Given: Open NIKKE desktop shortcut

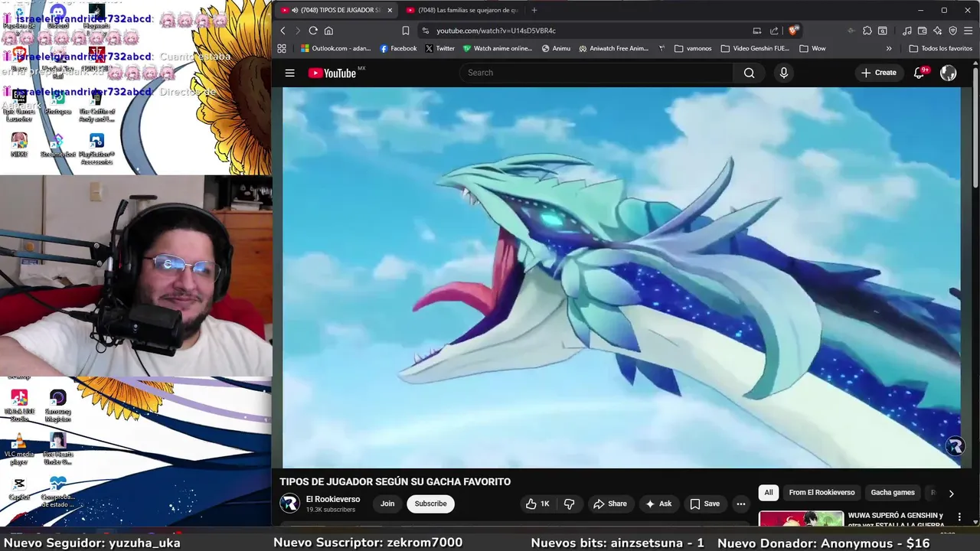Looking at the screenshot, I should tap(19, 145).
